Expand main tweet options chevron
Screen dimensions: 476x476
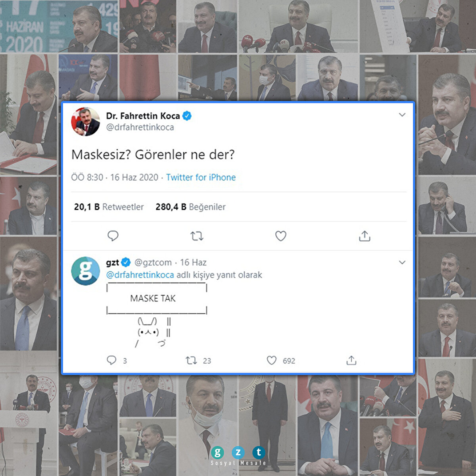402,115
